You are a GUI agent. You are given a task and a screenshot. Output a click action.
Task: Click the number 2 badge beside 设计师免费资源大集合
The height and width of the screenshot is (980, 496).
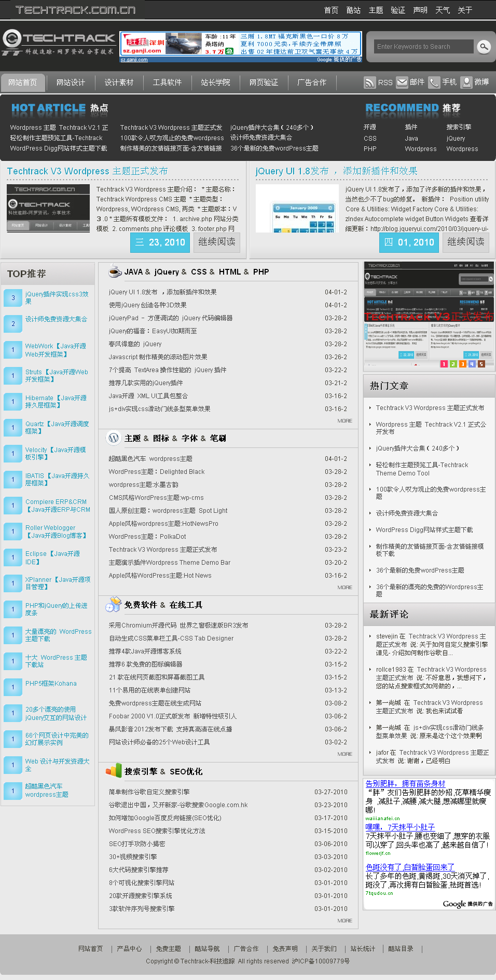tap(13, 324)
